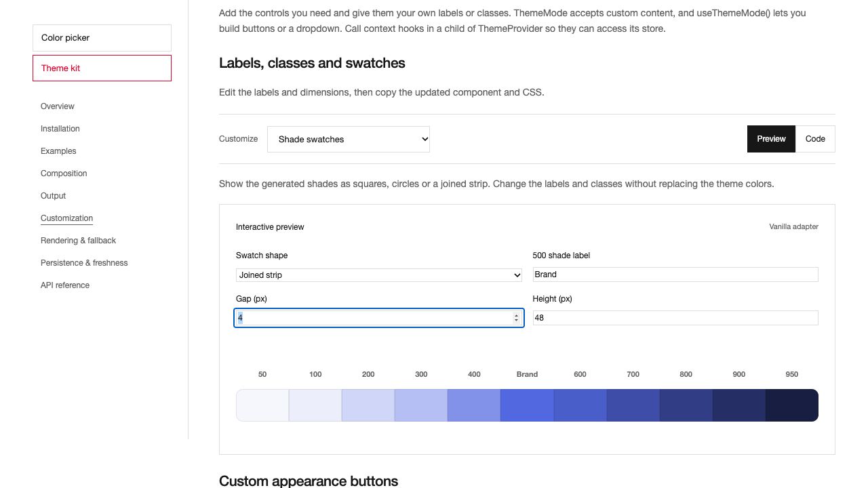Open Rendering & fallback link

(x=78, y=241)
